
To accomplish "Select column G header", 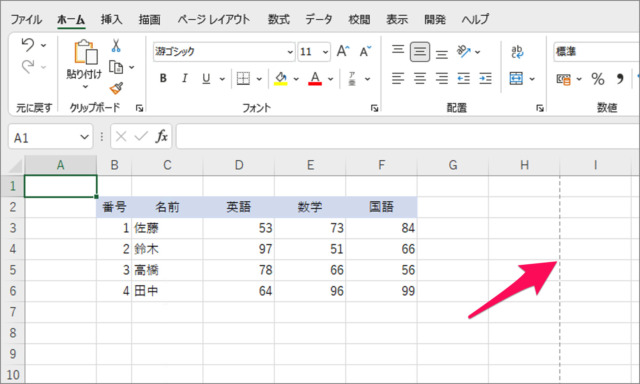I will [453, 165].
